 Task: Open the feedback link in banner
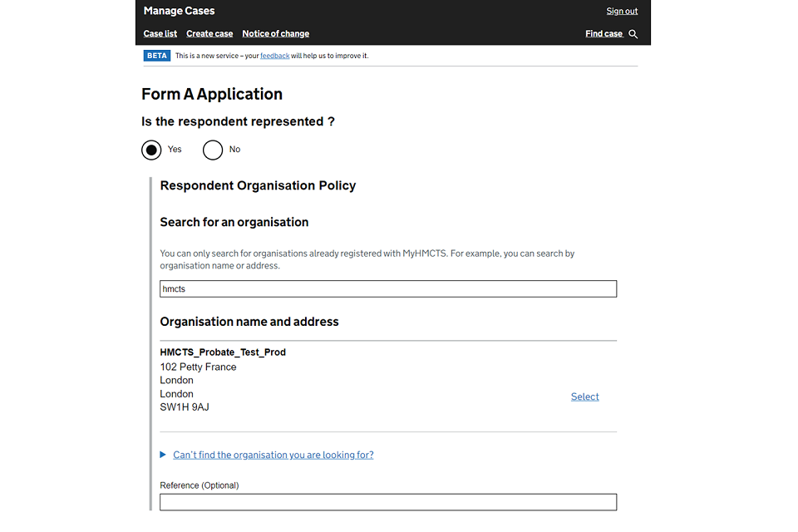pyautogui.click(x=274, y=56)
